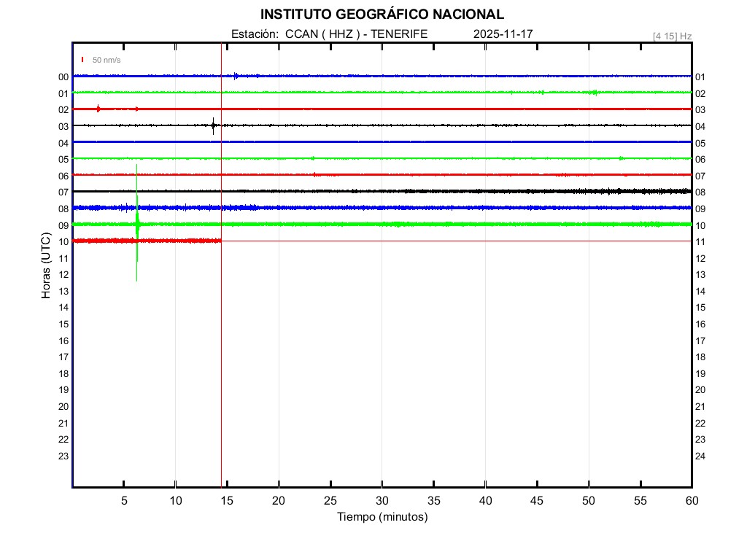The height and width of the screenshot is (560, 747).
Task: Click the 30 minute tick label
Action: tap(382, 500)
